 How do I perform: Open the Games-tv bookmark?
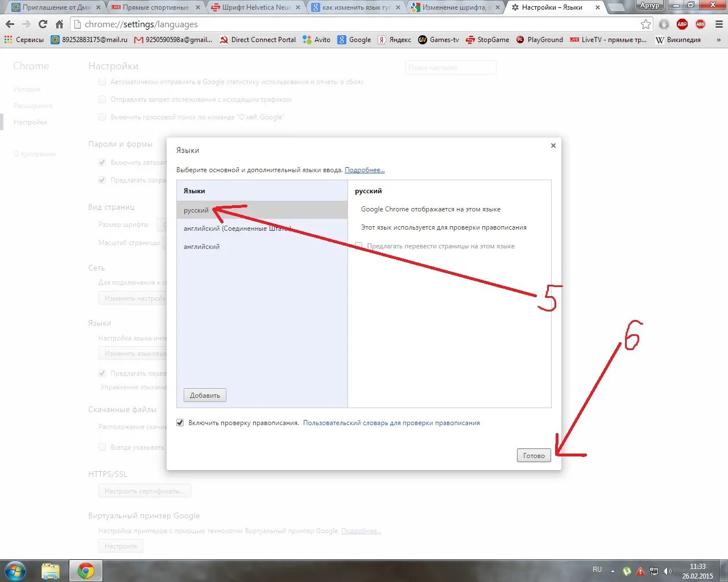coord(439,40)
